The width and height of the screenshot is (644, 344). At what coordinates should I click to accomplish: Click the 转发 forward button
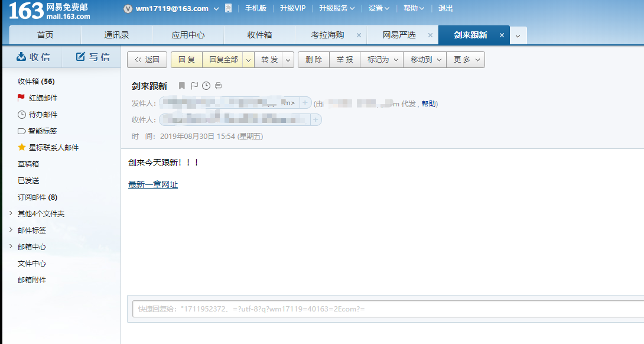[x=269, y=60]
